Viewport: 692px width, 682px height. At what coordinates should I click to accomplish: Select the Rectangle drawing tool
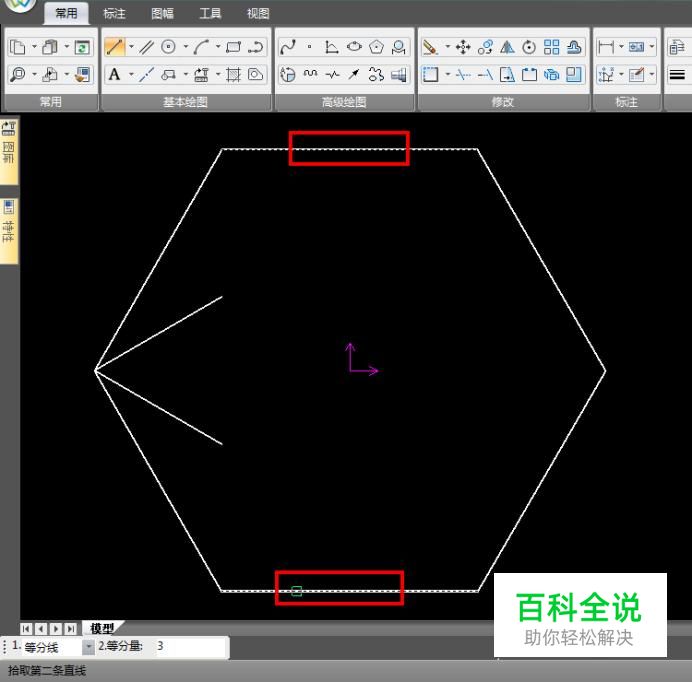(x=233, y=47)
